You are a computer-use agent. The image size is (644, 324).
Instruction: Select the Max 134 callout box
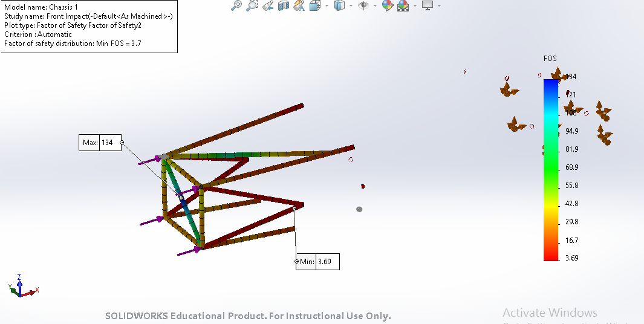tap(100, 143)
